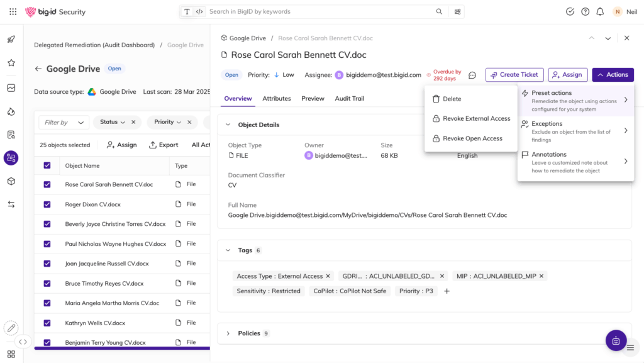644x363 pixels.
Task: Collapse the Object Details section
Action: [228, 125]
